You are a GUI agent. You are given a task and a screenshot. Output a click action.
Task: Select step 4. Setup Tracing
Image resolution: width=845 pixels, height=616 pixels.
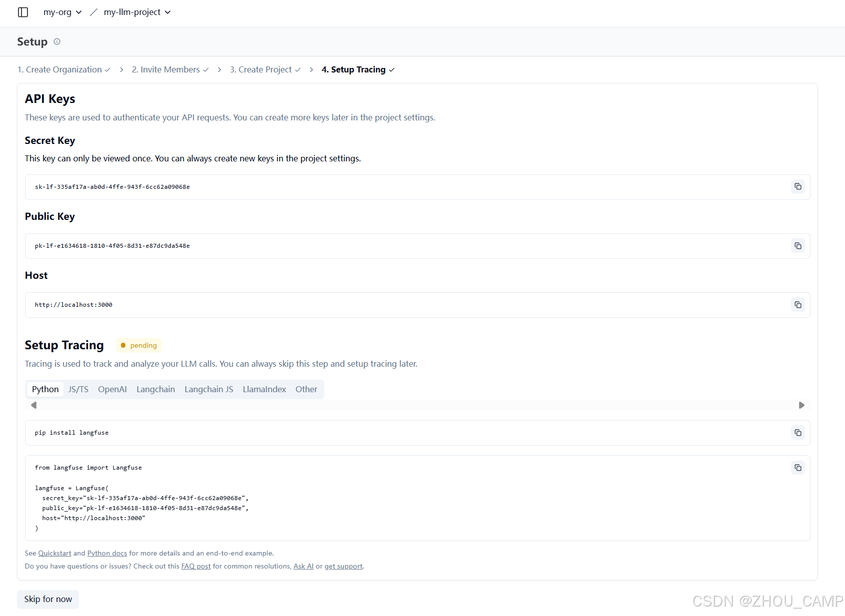pyautogui.click(x=358, y=69)
